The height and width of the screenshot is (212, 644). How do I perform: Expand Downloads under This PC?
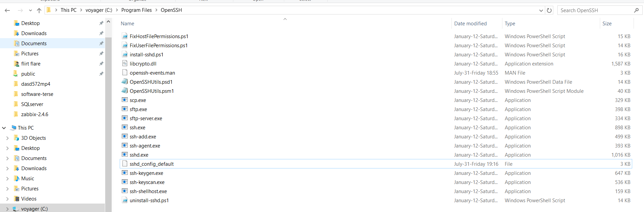coord(7,168)
